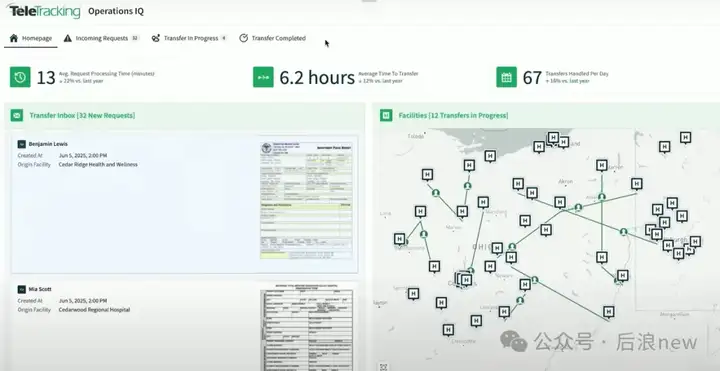Click Cedar Ridge Health and Wellness origin facility
Screen dimensions: 720x371
(98, 164)
